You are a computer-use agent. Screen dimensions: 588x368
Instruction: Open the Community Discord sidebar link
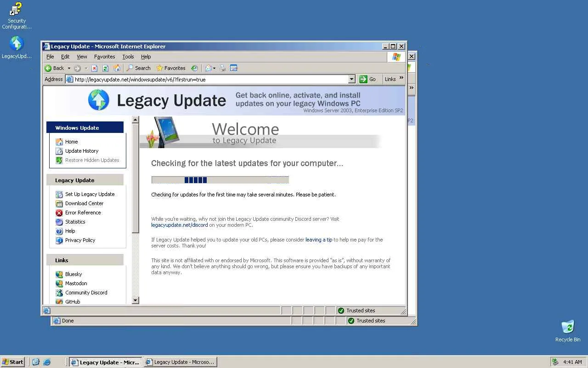coord(86,293)
